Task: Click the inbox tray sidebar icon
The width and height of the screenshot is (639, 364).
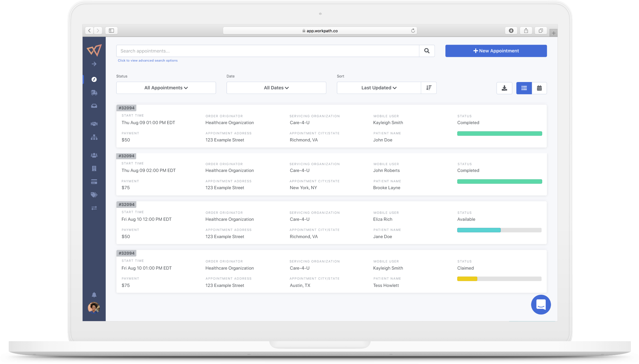Action: [x=94, y=106]
